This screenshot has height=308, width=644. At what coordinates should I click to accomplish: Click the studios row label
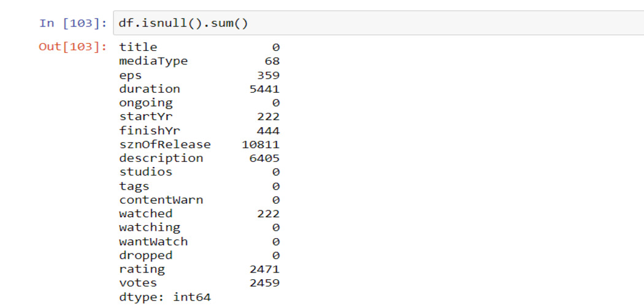145,172
